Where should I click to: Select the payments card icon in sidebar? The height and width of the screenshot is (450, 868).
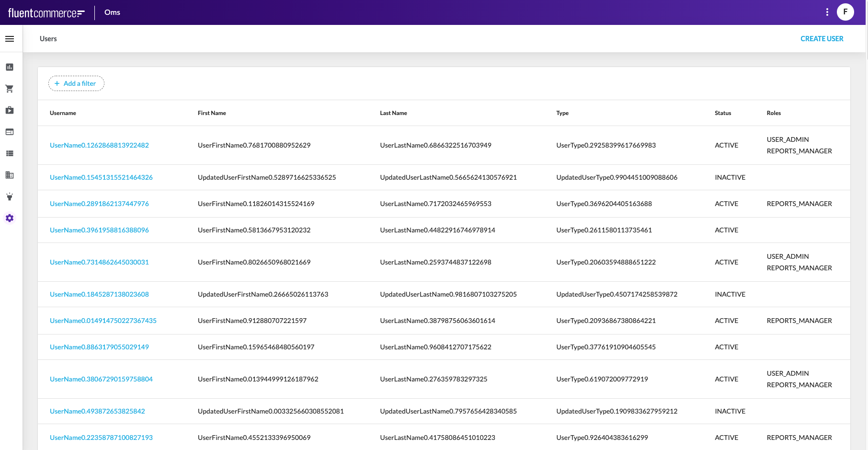(x=10, y=131)
